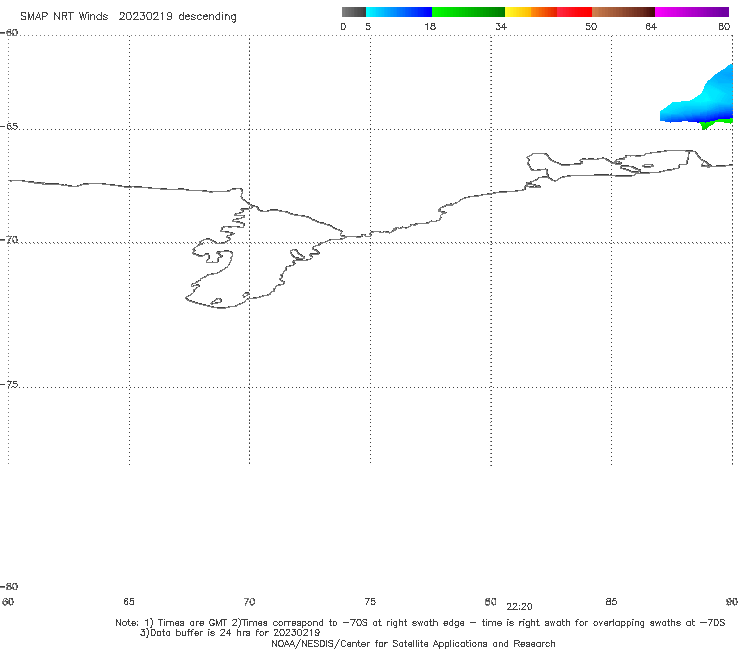Click the latitude label '-70'
Screen dimensions: 740x650
[x=9, y=240]
